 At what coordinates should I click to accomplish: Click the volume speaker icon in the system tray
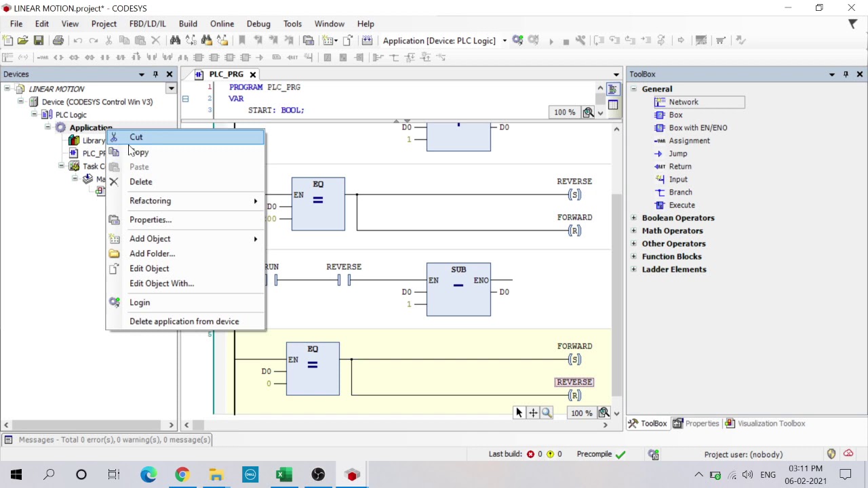click(747, 474)
